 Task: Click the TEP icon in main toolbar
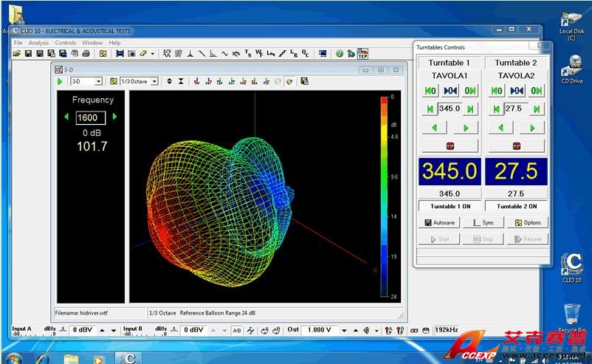[x=362, y=53]
